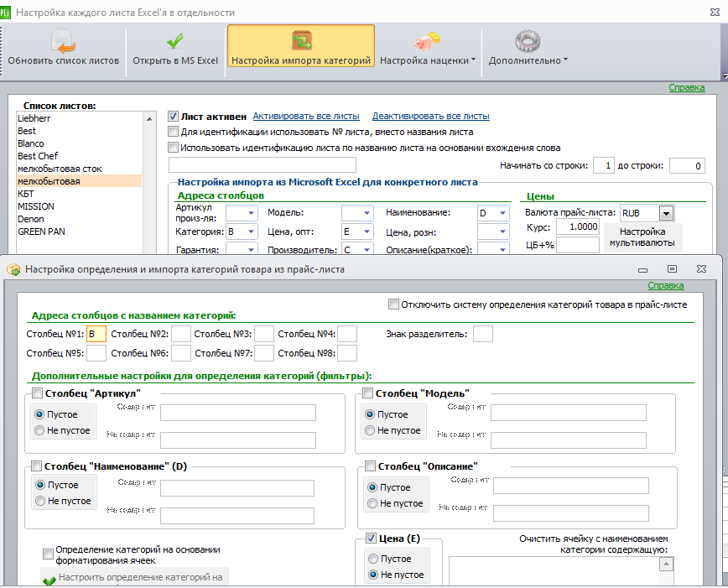Viewport: 728px width, 588px height.
Task: Open the Категория column dropdown showing B
Action: [x=251, y=232]
